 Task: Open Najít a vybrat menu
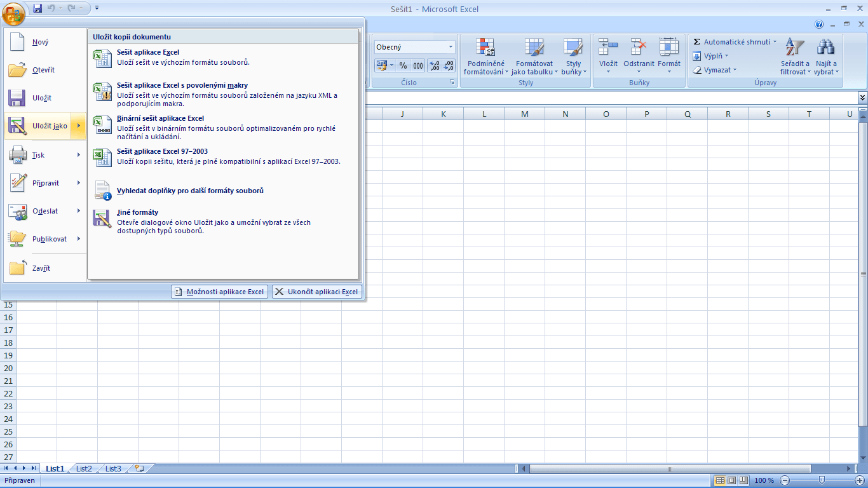826,56
